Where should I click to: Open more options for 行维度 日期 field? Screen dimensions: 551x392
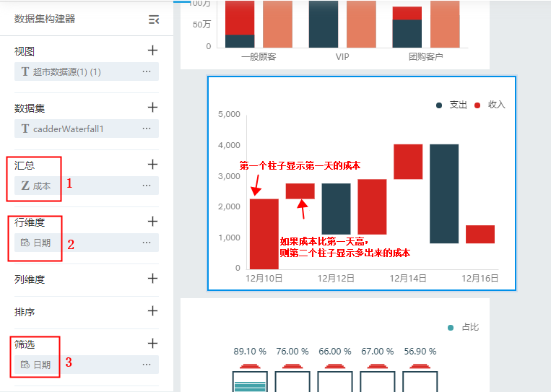click(x=147, y=243)
